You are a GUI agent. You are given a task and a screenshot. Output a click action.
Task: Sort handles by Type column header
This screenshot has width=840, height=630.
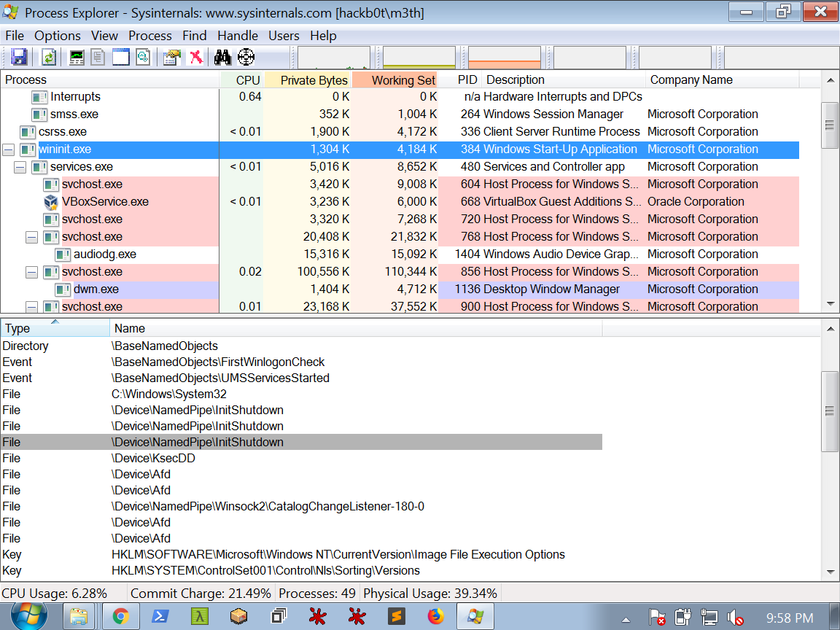pyautogui.click(x=55, y=328)
